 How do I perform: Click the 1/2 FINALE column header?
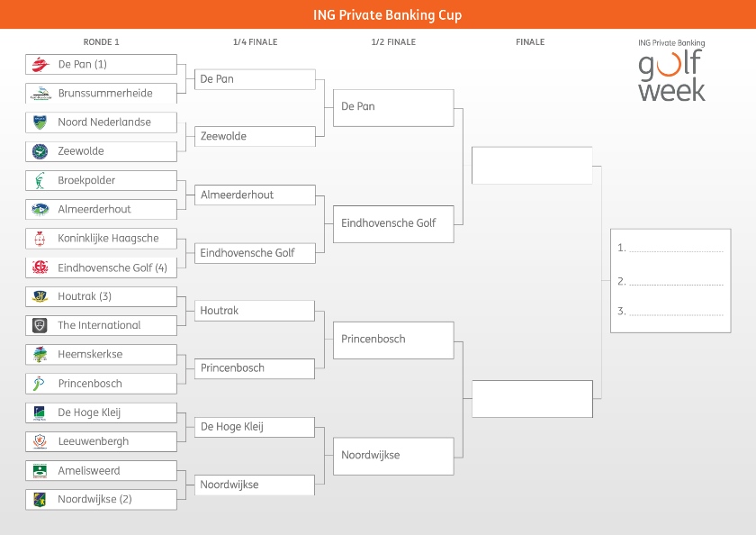click(x=393, y=42)
